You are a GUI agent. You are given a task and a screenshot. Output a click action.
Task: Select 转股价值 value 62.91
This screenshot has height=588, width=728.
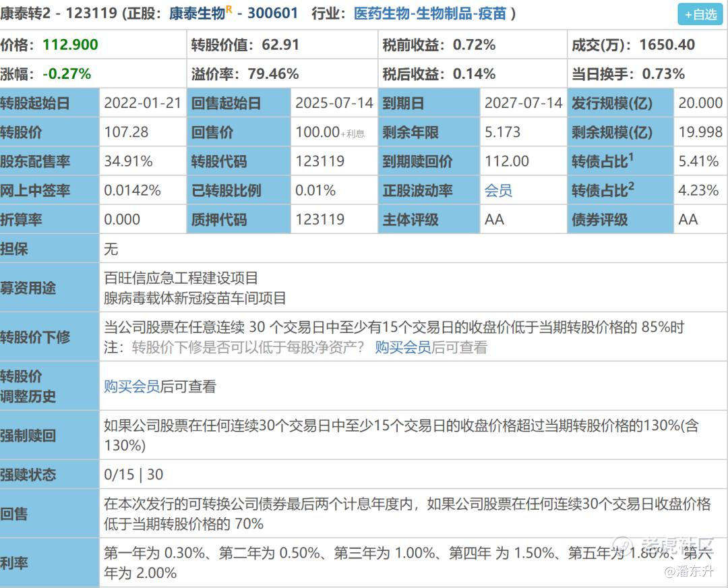280,45
